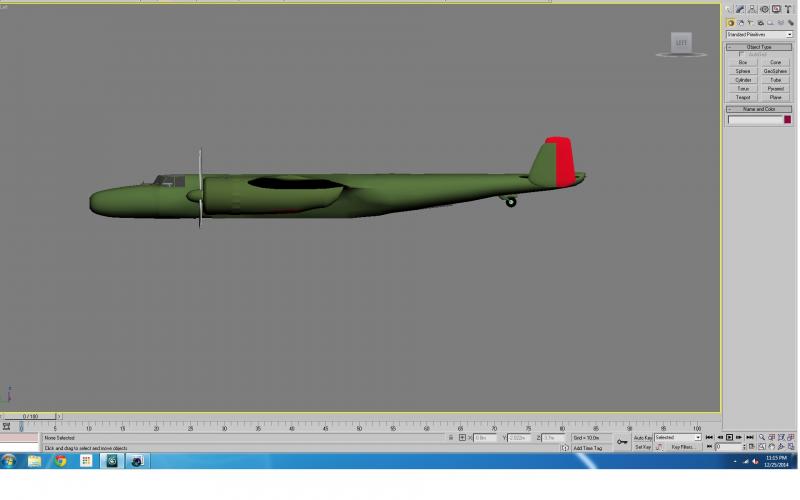Click the Z coordinate field
Image resolution: width=800 pixels, height=500 pixels.
tap(554, 438)
